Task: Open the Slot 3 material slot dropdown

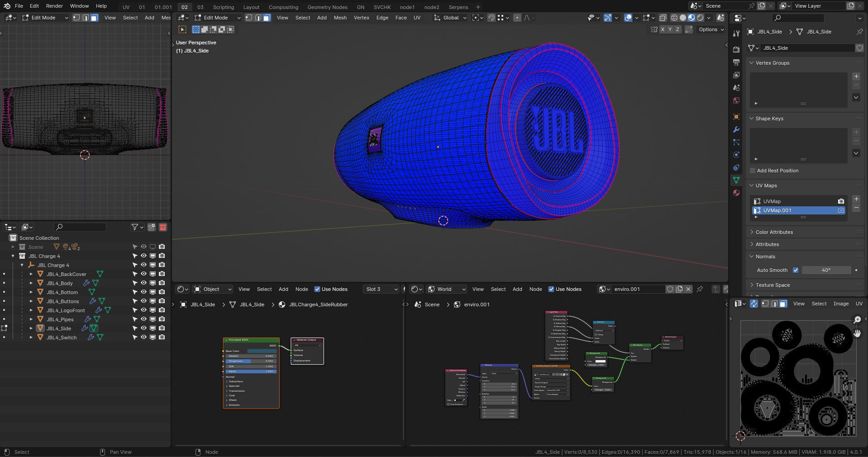Action: click(381, 289)
